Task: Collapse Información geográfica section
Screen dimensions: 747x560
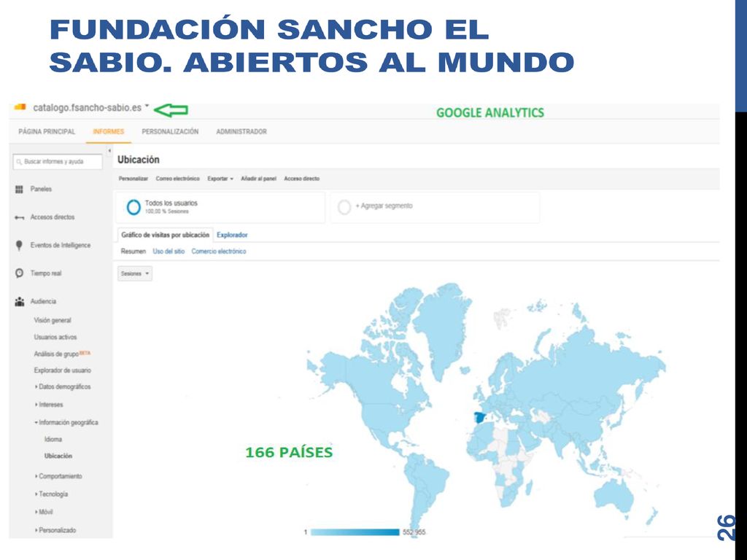Action: point(66,422)
